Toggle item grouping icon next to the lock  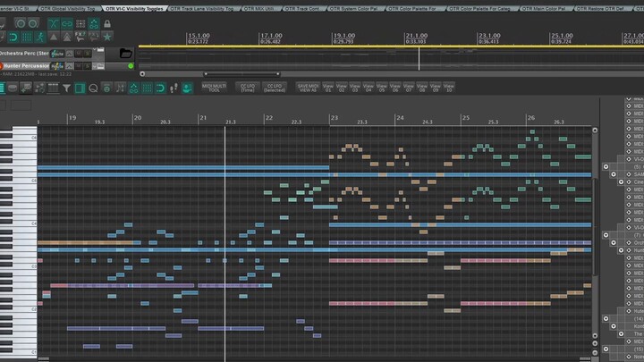tap(94, 23)
